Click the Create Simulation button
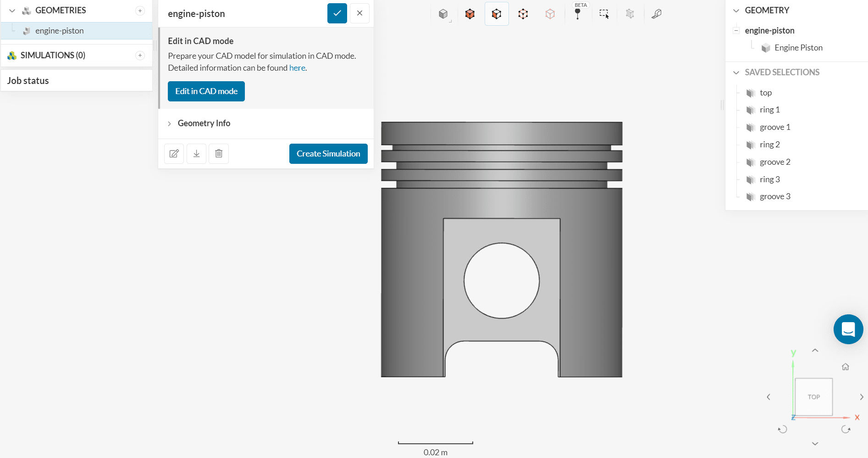 tap(328, 154)
